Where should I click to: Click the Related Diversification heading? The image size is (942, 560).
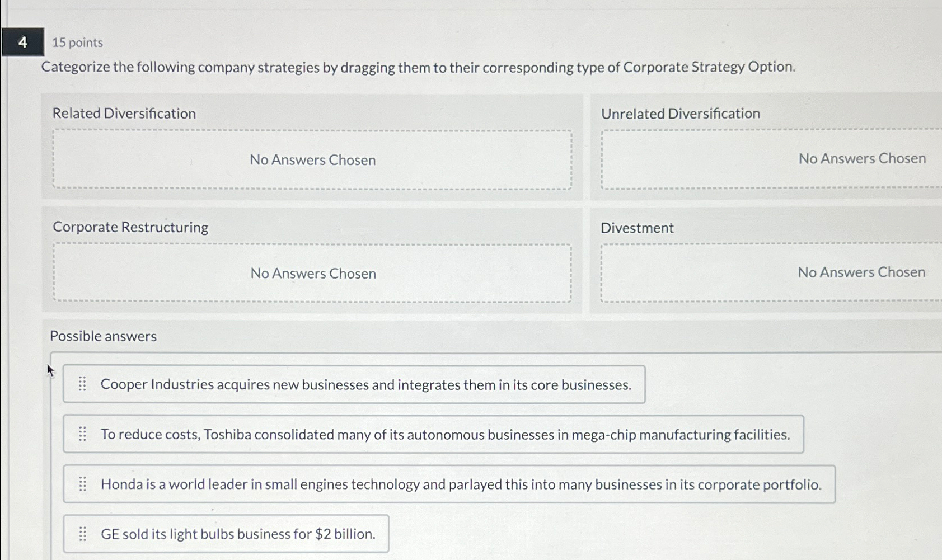pos(124,114)
